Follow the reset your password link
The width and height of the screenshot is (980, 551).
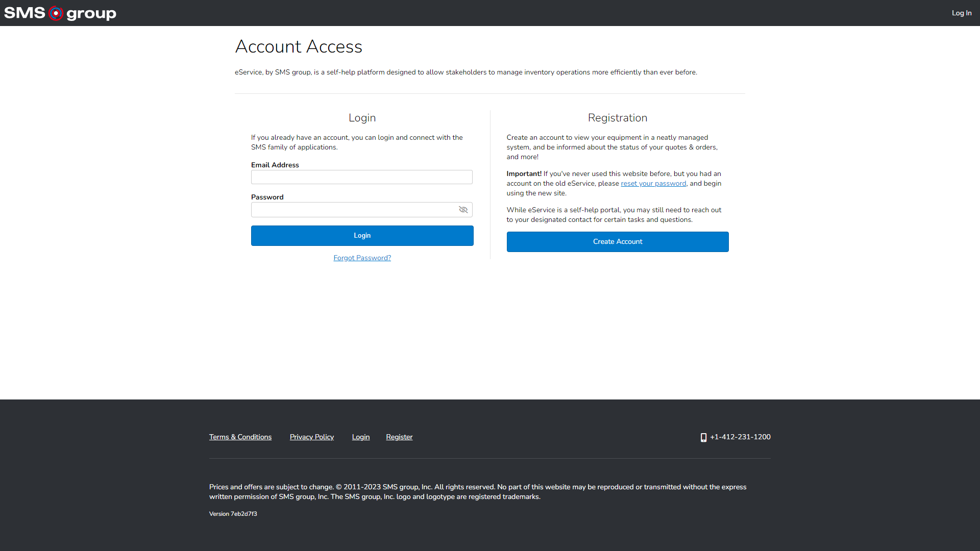click(x=653, y=184)
